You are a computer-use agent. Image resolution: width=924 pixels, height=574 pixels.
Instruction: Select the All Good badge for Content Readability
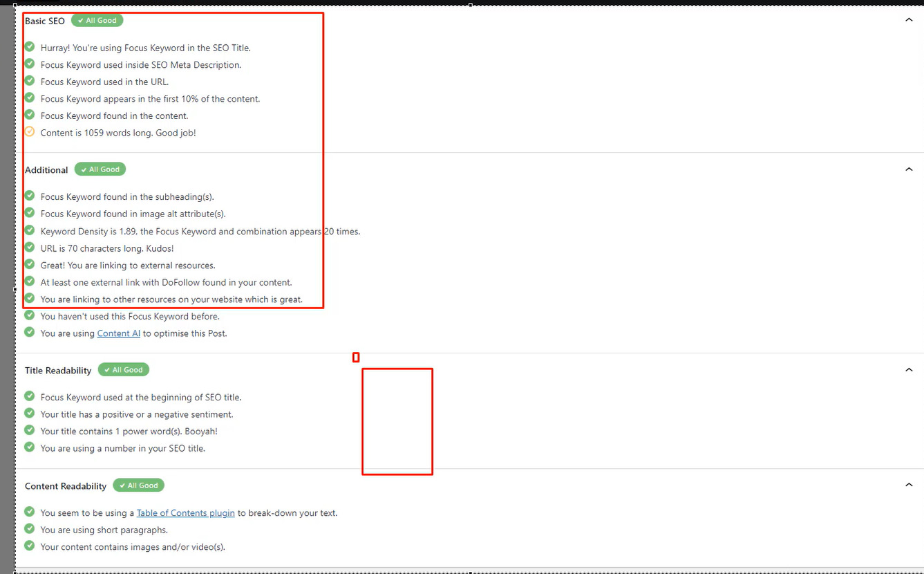click(x=139, y=485)
